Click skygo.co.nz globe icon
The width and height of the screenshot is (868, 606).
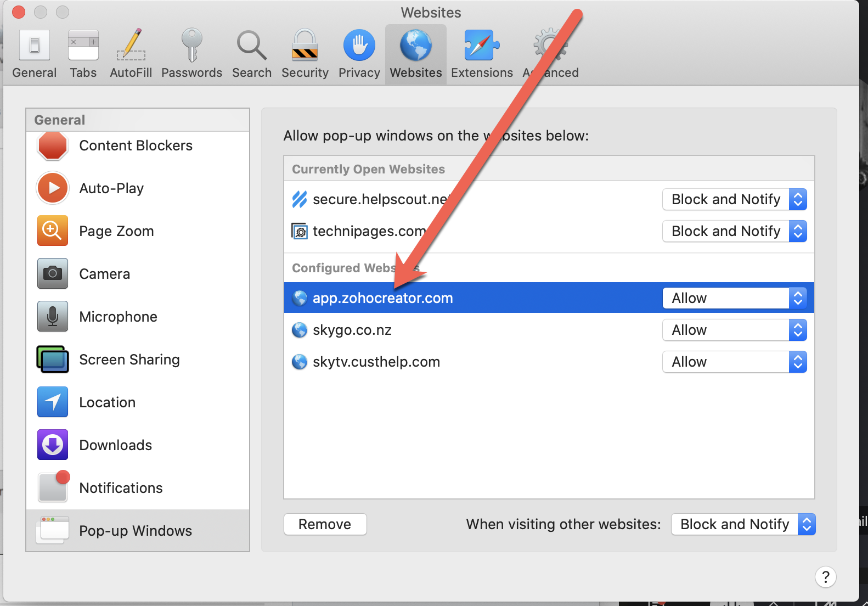point(300,330)
